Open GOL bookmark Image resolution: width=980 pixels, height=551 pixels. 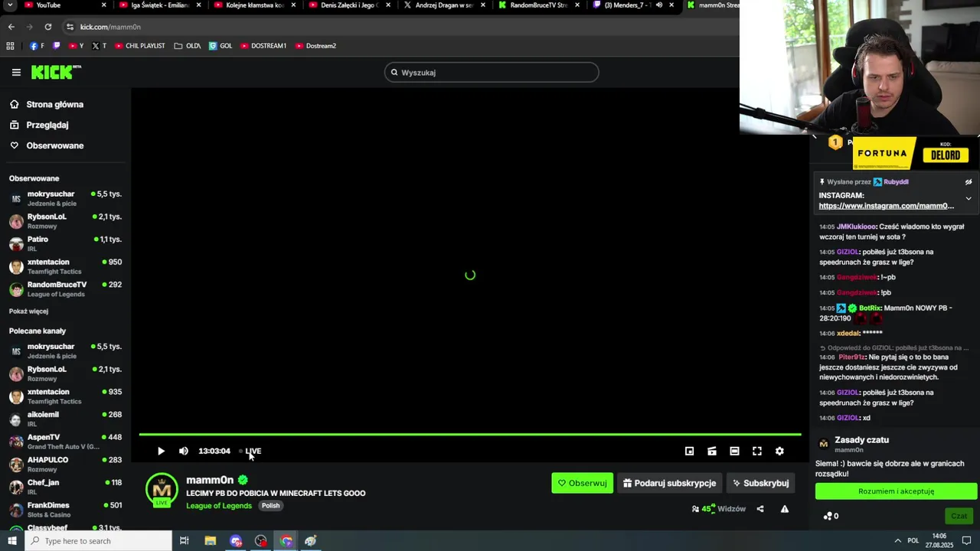click(220, 46)
